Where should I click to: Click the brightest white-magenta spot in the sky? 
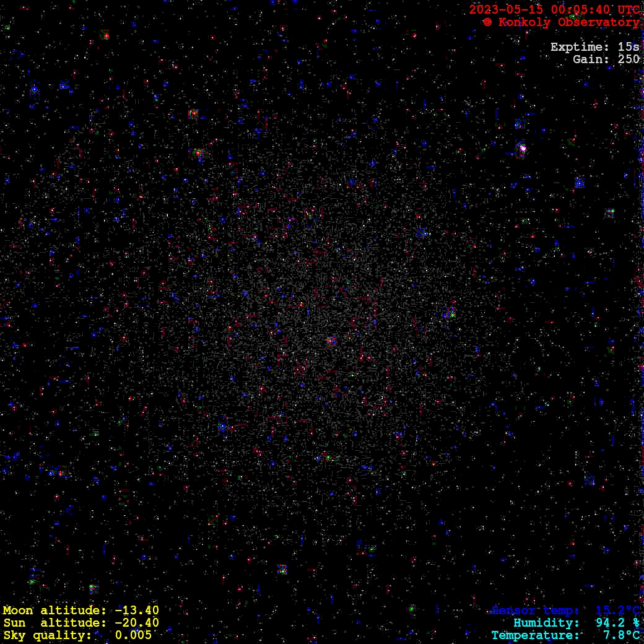pyautogui.click(x=522, y=149)
